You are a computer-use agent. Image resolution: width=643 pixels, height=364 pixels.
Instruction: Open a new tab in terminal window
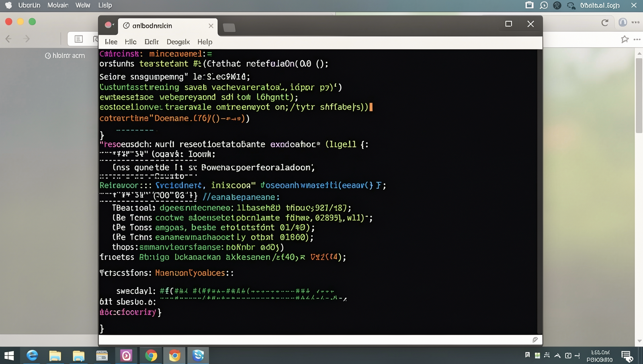[229, 27]
